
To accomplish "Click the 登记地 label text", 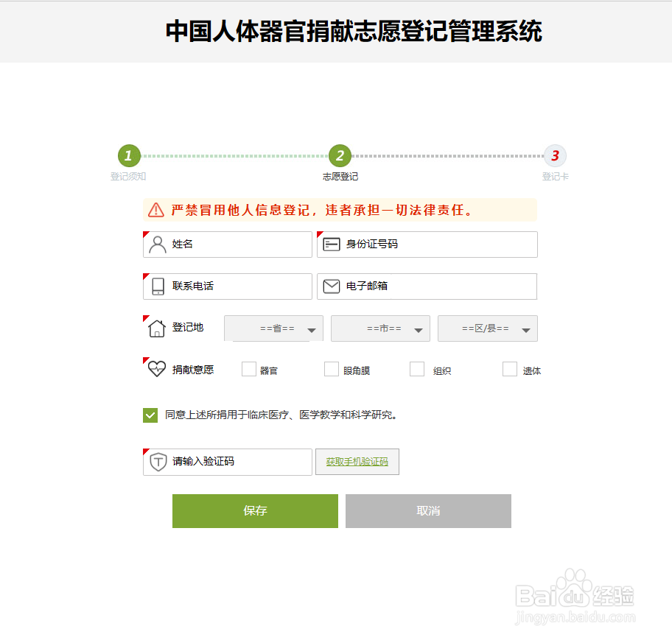I will 188,328.
